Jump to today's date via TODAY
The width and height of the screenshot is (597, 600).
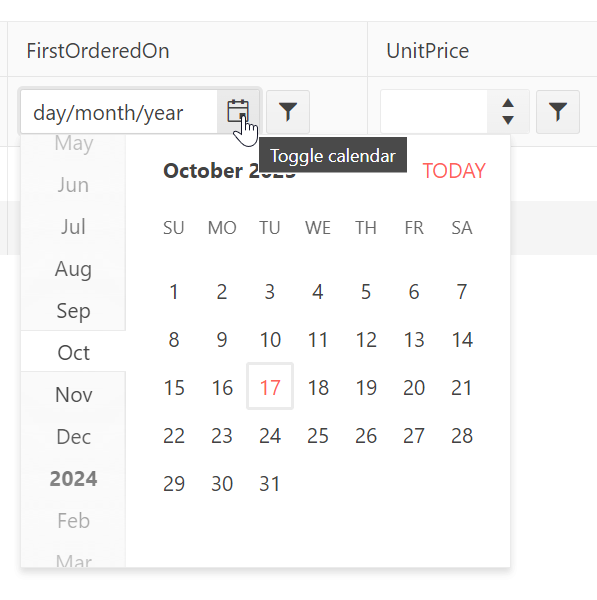pyautogui.click(x=454, y=171)
